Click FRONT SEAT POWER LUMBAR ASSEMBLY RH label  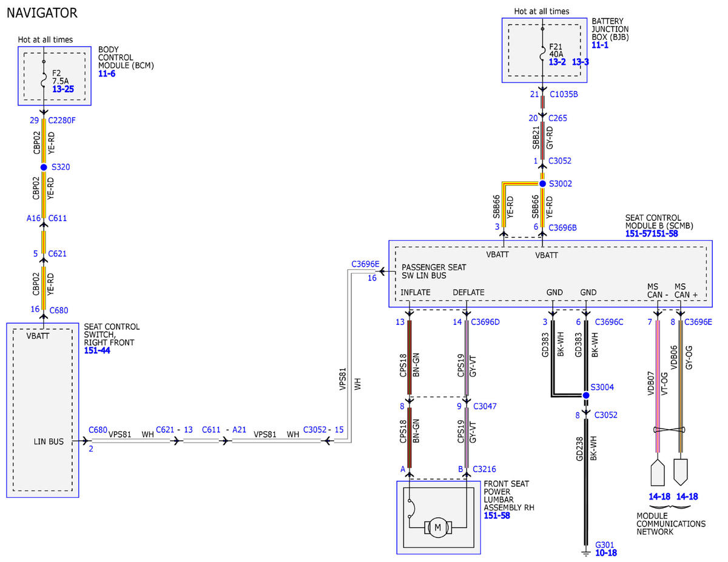510,495
